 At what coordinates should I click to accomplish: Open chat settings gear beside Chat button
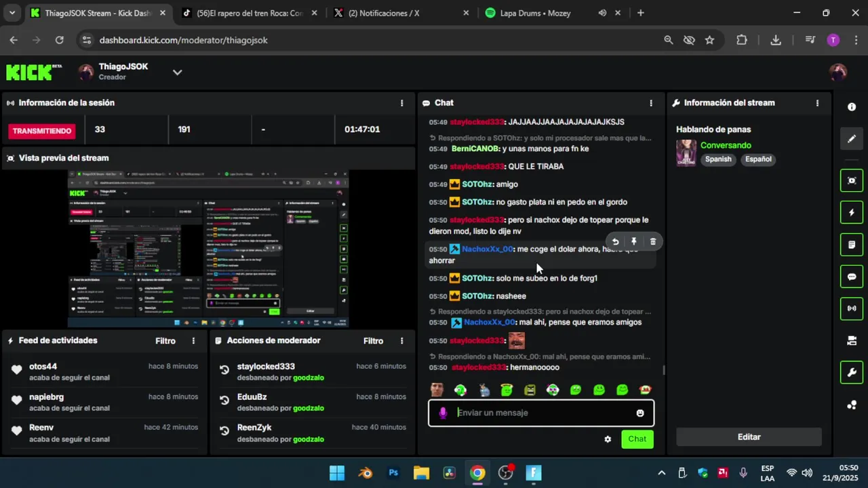pyautogui.click(x=608, y=439)
